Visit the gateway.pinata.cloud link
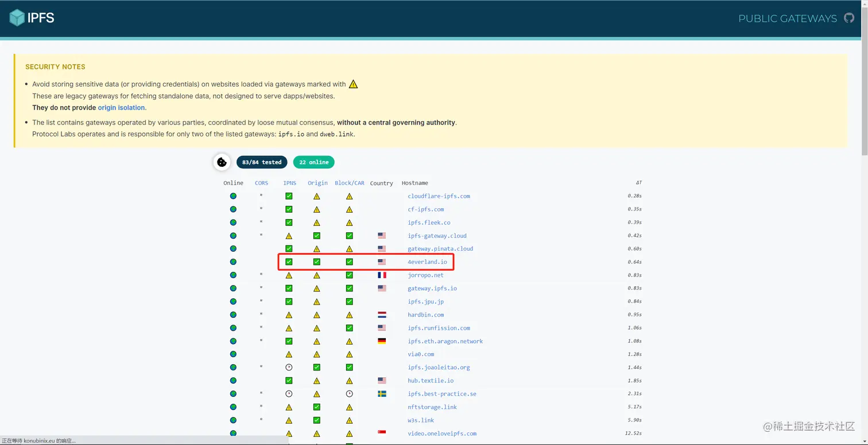The image size is (868, 445). pyautogui.click(x=440, y=249)
